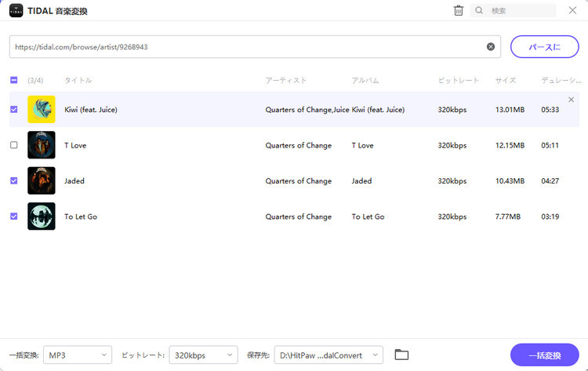Click the album name in To Let Go row
Viewport: 588px width, 371px height.
368,216
